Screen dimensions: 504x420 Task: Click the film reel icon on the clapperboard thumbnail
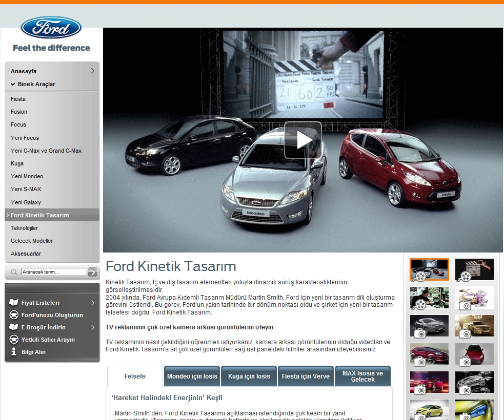(465, 276)
